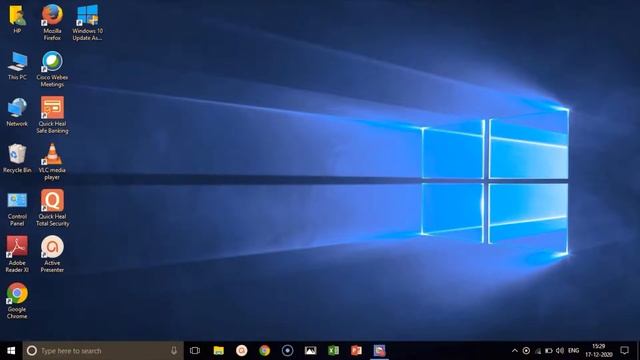Click the ENG language indicator

click(x=573, y=351)
